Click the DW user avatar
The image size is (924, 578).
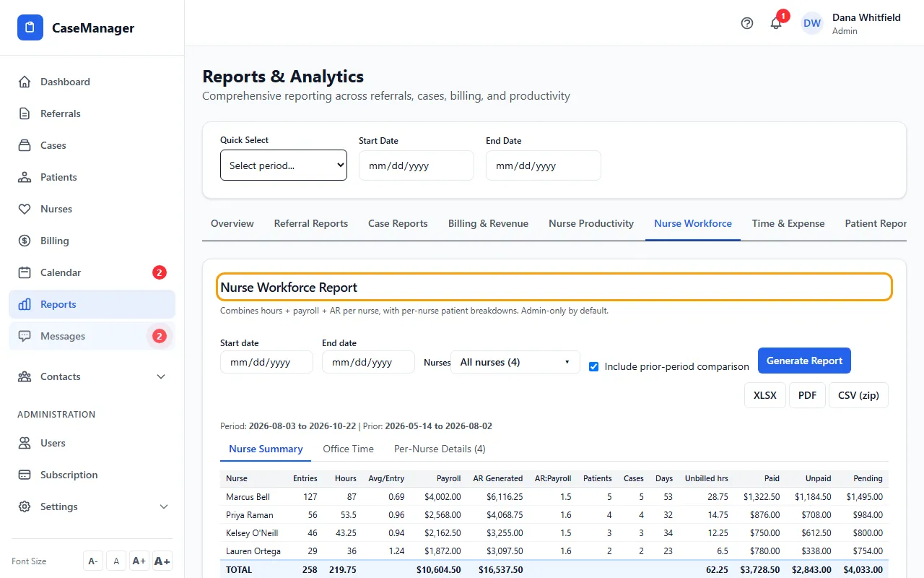coord(812,23)
